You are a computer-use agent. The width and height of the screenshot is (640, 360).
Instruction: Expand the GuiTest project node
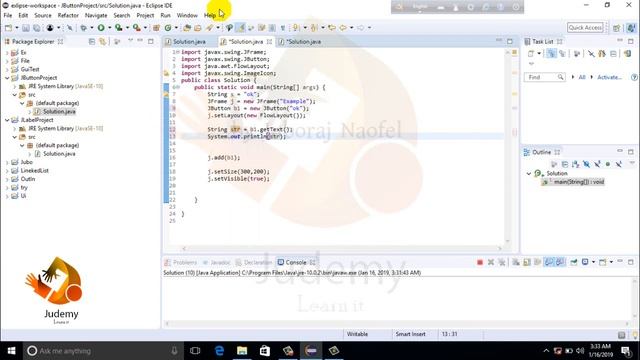(x=7, y=69)
